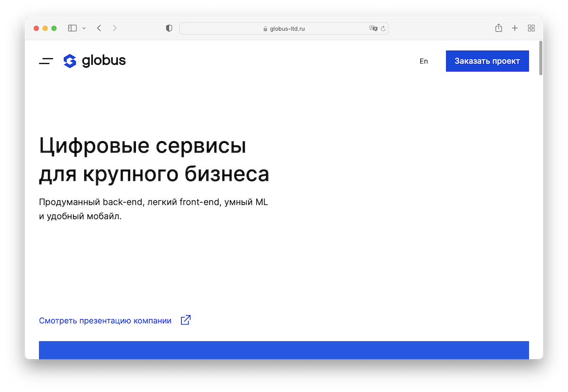
Task: Click the globus logo icon
Action: [70, 61]
